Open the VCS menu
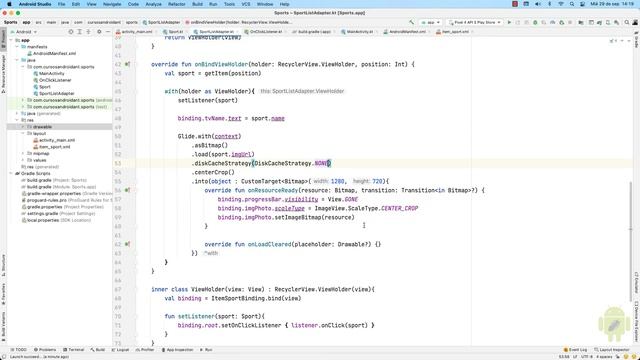The height and width of the screenshot is (360, 640). click(246, 4)
